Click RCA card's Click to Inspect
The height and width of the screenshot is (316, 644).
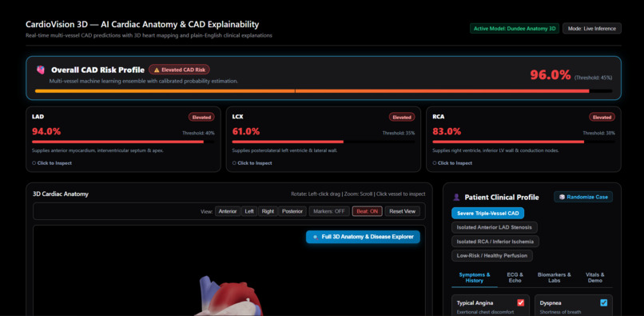point(452,163)
